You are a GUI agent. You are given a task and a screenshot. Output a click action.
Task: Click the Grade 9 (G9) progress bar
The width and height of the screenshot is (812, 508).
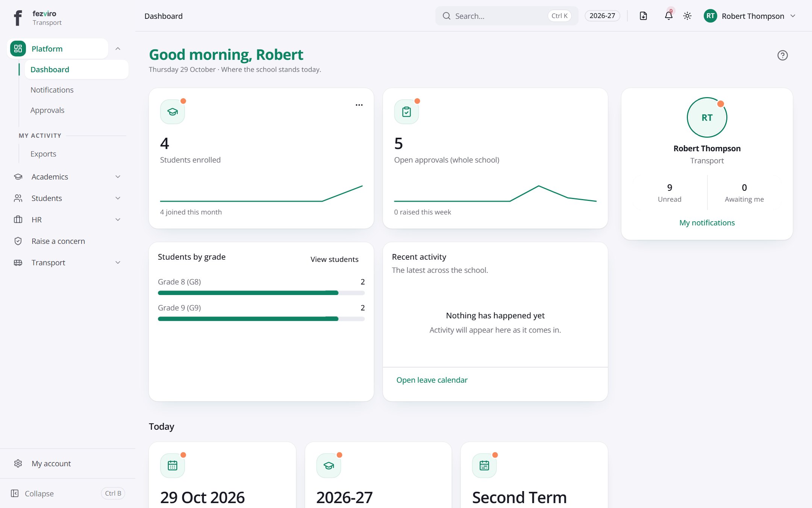[x=261, y=319]
